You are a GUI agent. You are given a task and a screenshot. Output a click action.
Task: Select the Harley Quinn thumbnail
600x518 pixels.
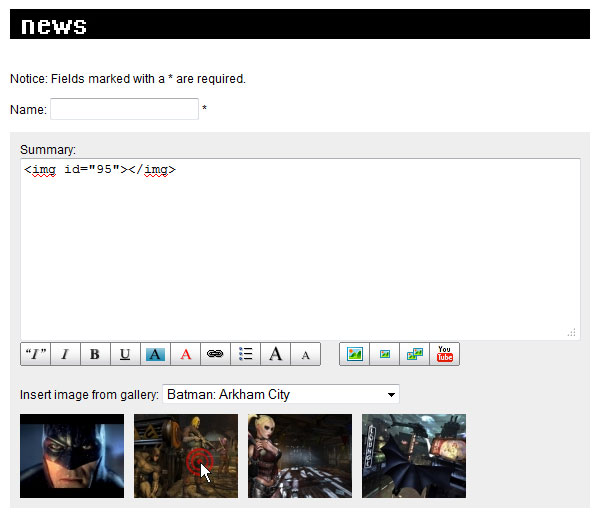click(300, 456)
